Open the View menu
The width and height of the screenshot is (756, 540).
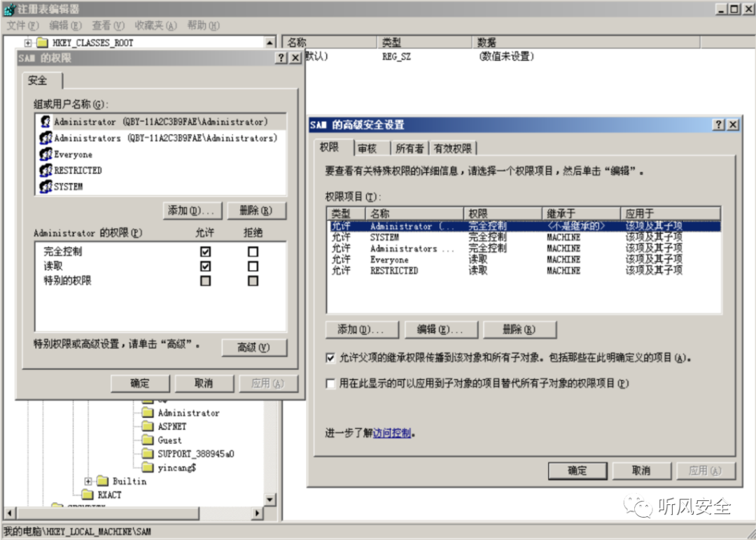(108, 25)
